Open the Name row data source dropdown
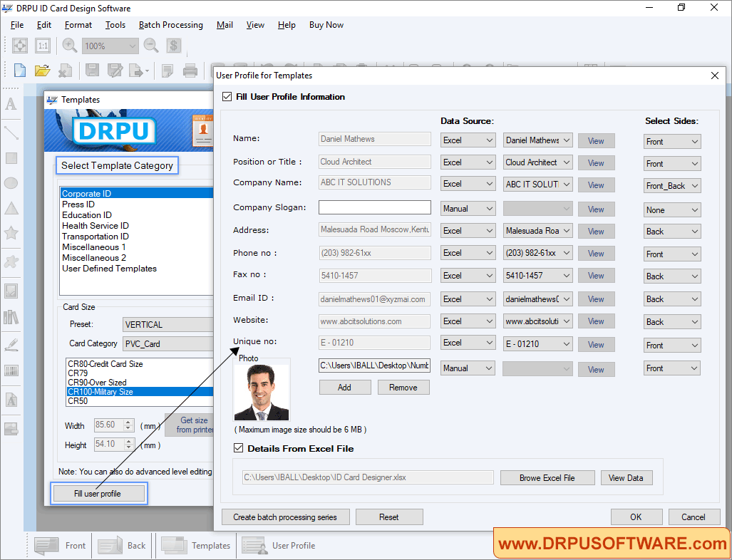The width and height of the screenshot is (732, 560). (468, 140)
